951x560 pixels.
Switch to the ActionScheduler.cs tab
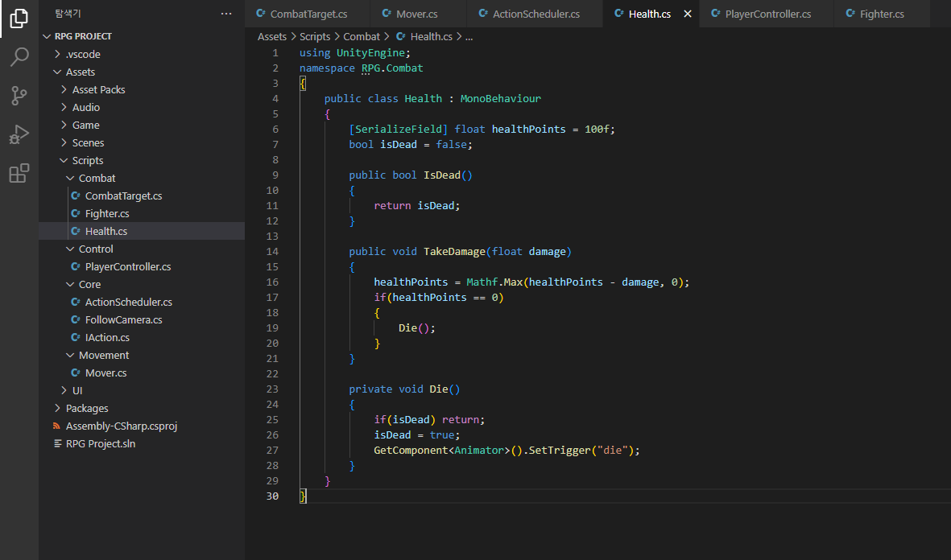point(535,14)
